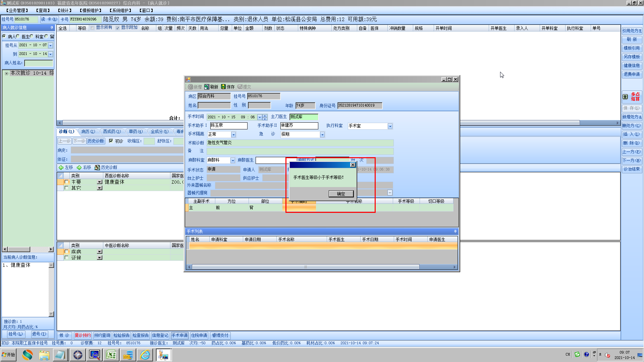Open Excel from the taskbar
Image resolution: width=644 pixels, height=362 pixels.
tap(111, 355)
